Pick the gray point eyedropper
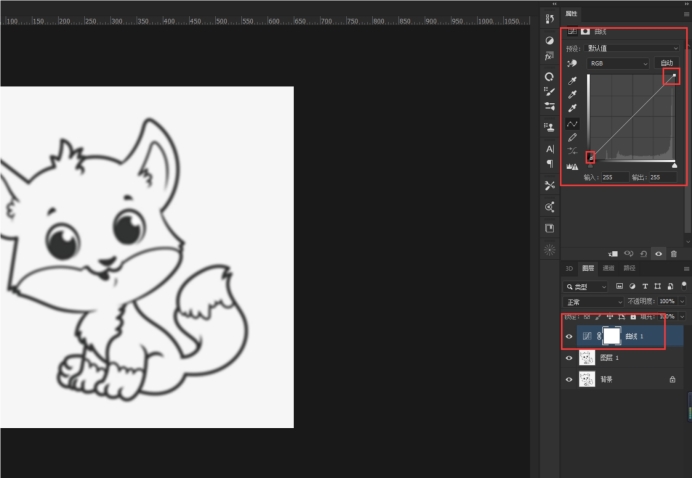Viewport: 692px width, 478px height. click(x=572, y=94)
